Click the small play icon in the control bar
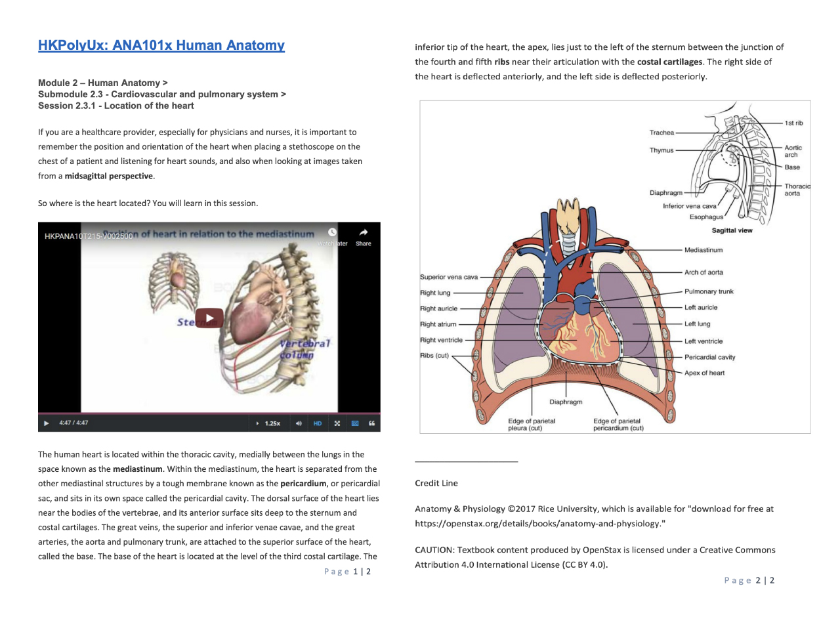Screen dimensions: 840x630 tap(46, 423)
